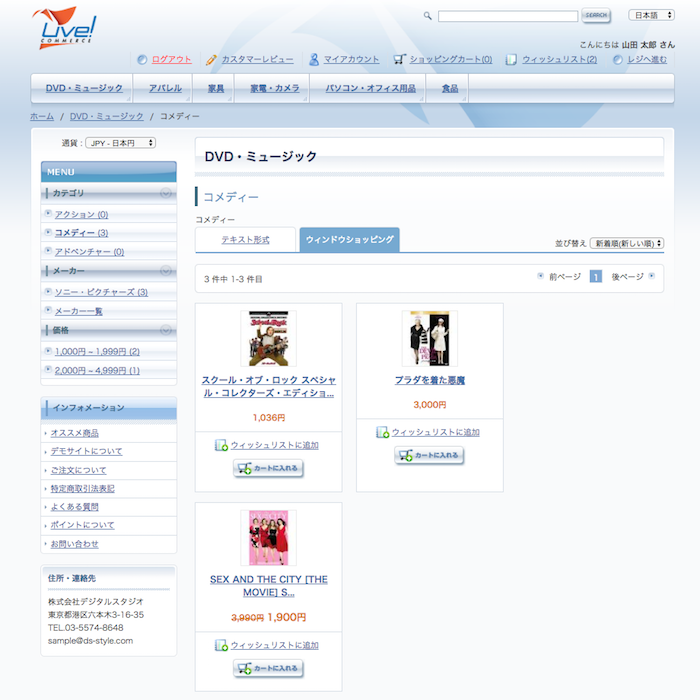Open the 家電・カメラ menu
Image resolution: width=700 pixels, height=700 pixels.
click(274, 88)
